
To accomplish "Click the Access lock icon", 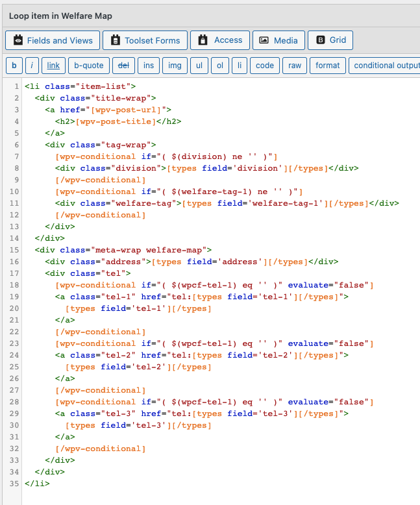I will 203,40.
